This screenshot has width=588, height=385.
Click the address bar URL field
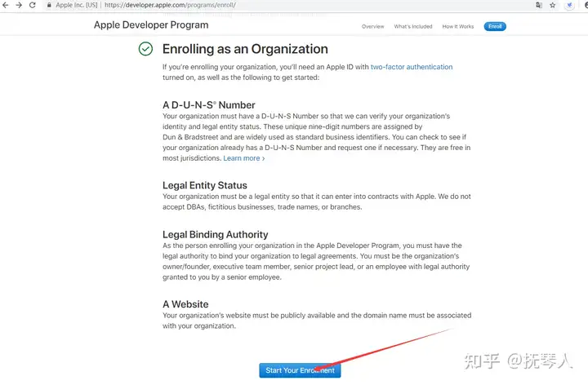pyautogui.click(x=170, y=5)
